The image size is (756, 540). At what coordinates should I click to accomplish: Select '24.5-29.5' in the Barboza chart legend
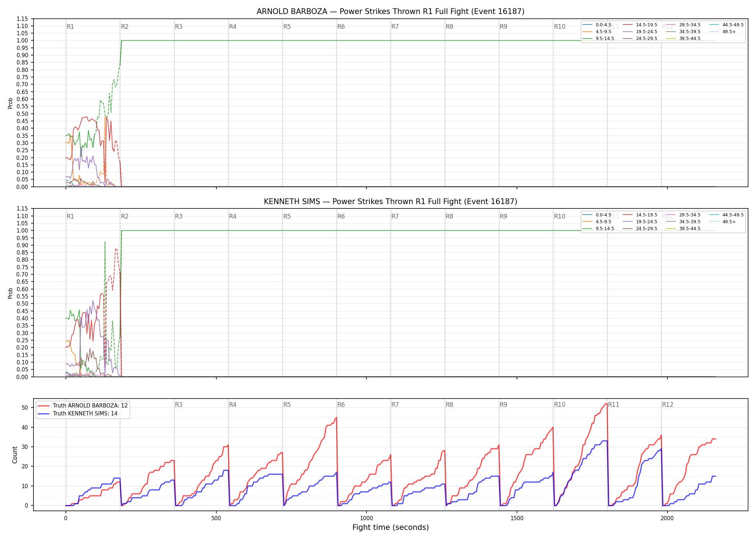[x=647, y=39]
